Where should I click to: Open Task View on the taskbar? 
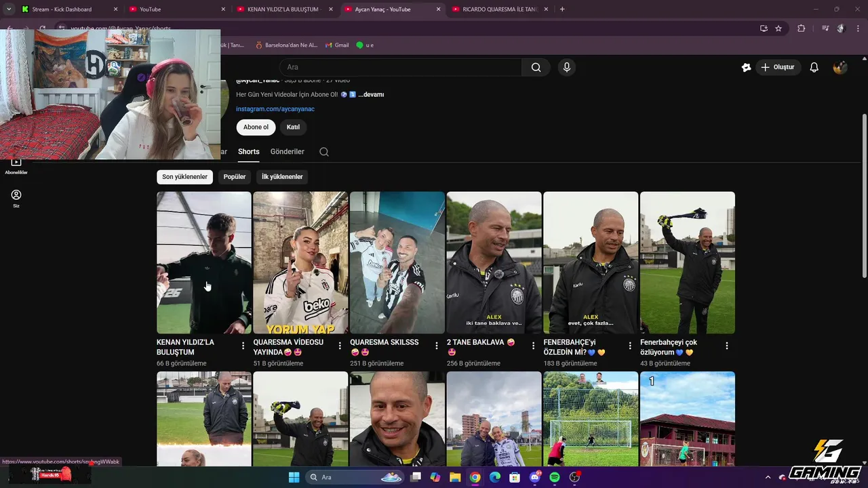pos(416,477)
